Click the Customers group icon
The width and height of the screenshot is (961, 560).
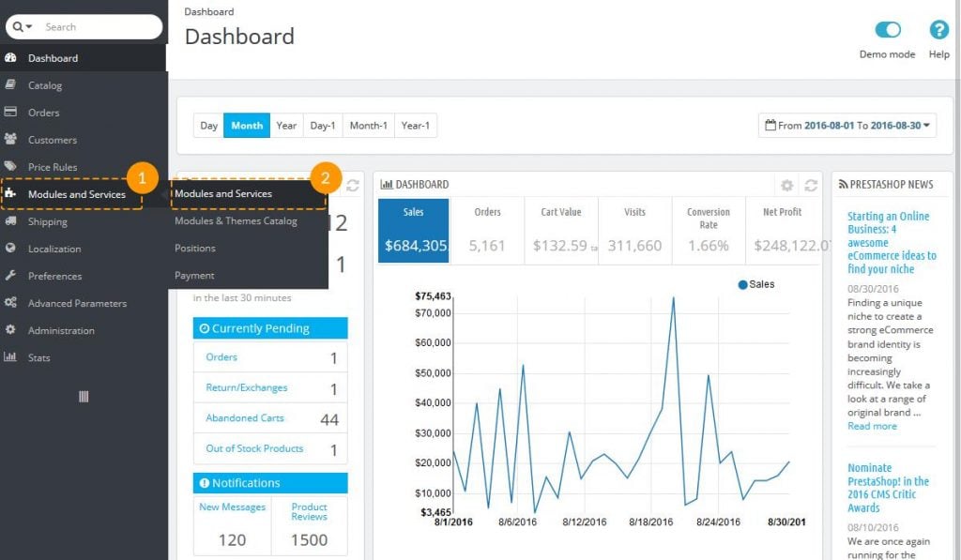tap(11, 140)
